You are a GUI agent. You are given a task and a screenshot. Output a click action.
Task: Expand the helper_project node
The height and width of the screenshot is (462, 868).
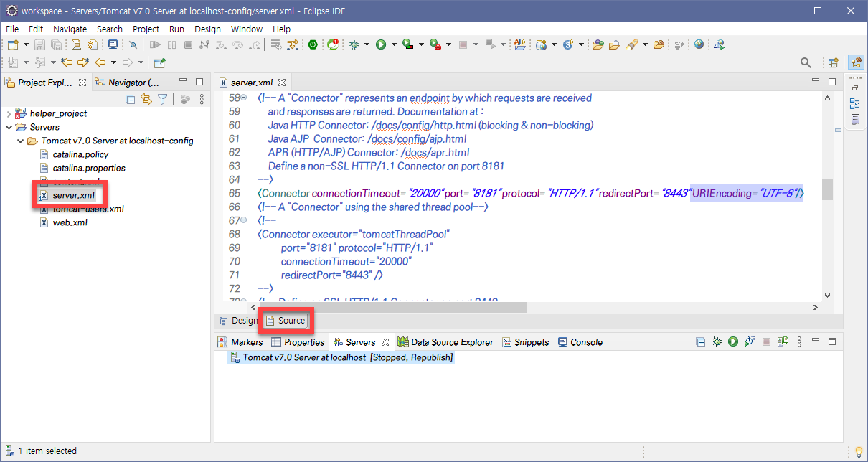pos(9,113)
